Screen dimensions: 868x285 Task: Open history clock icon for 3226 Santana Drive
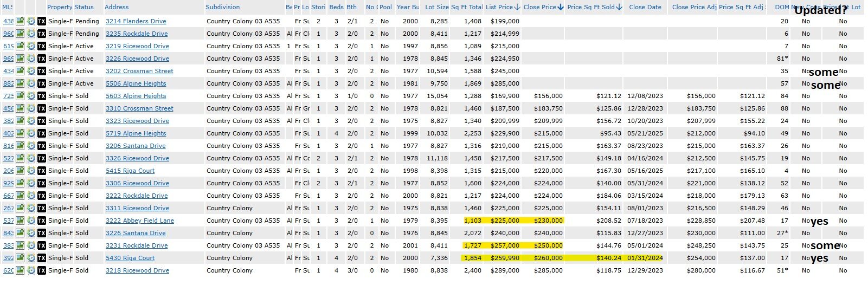tap(31, 233)
